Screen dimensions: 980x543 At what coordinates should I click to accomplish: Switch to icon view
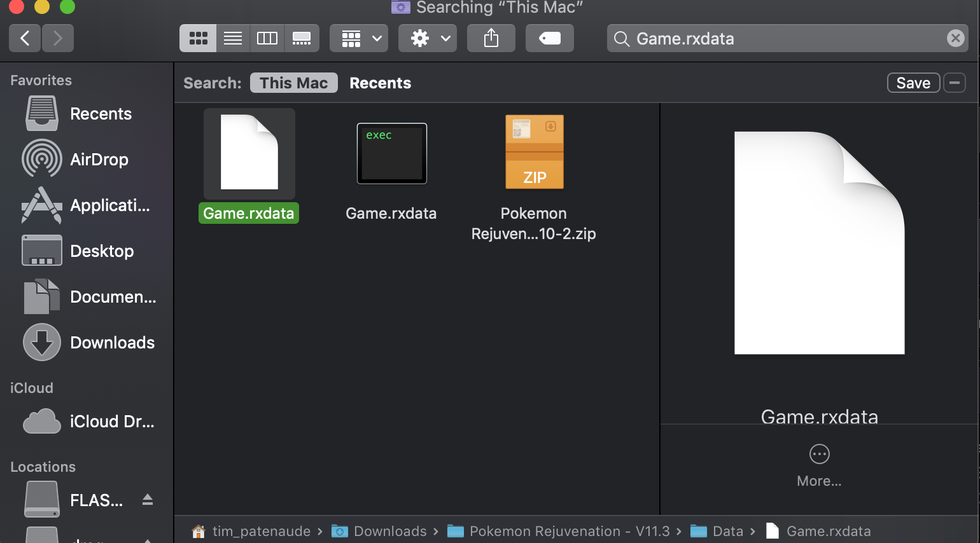tap(198, 39)
